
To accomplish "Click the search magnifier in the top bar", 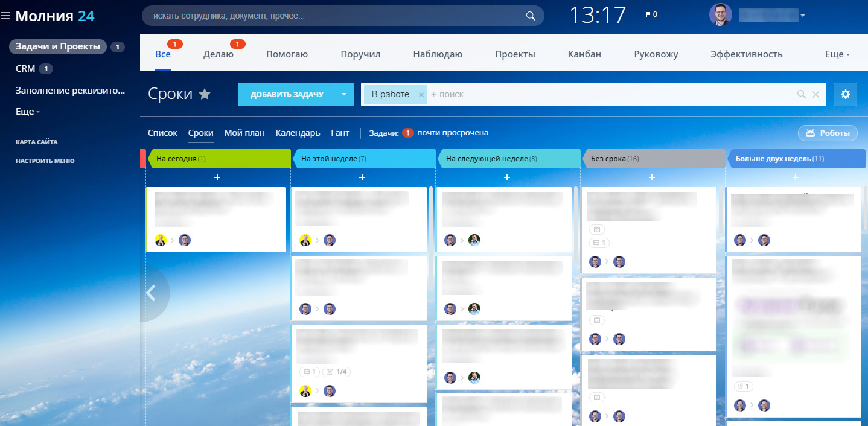I will [531, 16].
